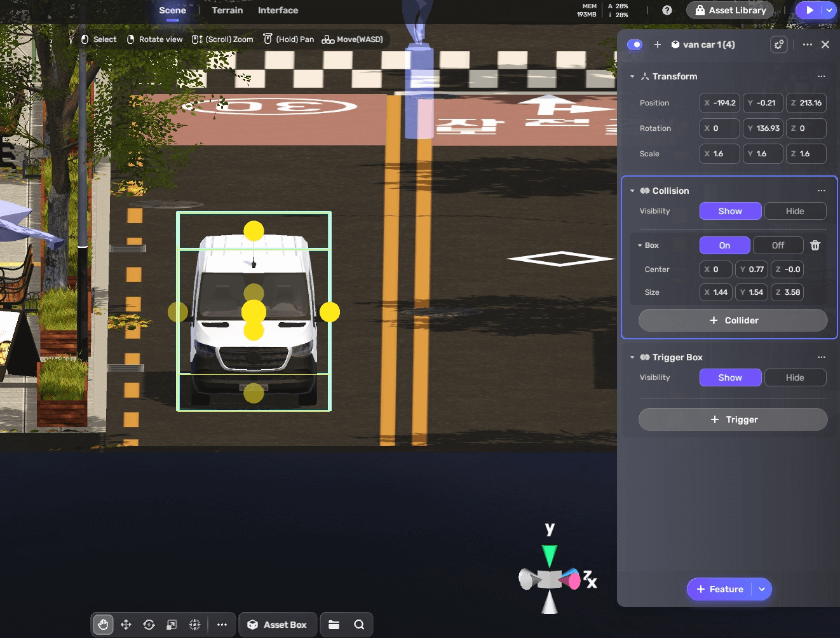This screenshot has height=638, width=840.
Task: Collapse the Transform section
Action: tap(632, 76)
